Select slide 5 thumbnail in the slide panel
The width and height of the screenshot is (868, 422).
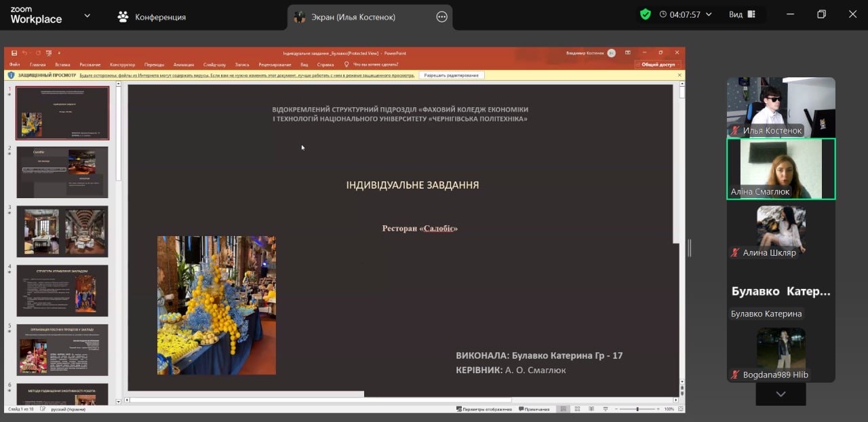pyautogui.click(x=62, y=350)
